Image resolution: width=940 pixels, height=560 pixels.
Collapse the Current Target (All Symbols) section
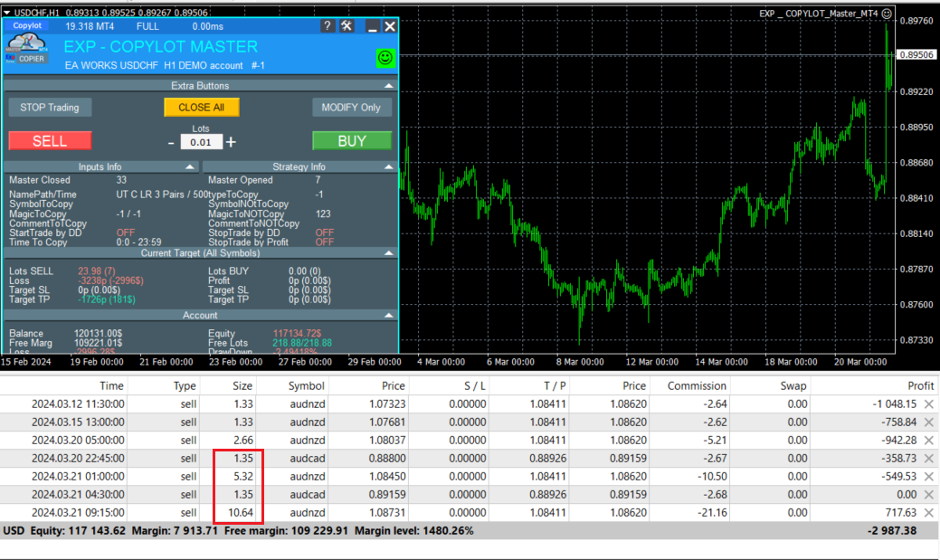388,253
